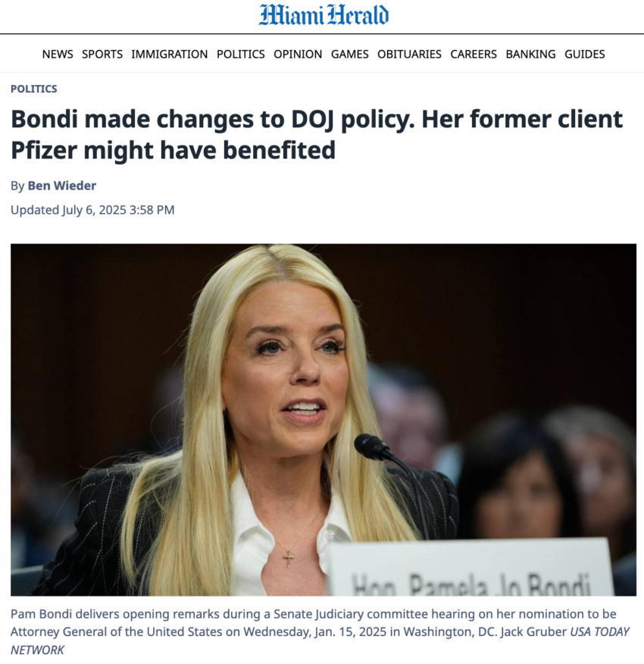Go to the SPORTS section

pos(102,55)
